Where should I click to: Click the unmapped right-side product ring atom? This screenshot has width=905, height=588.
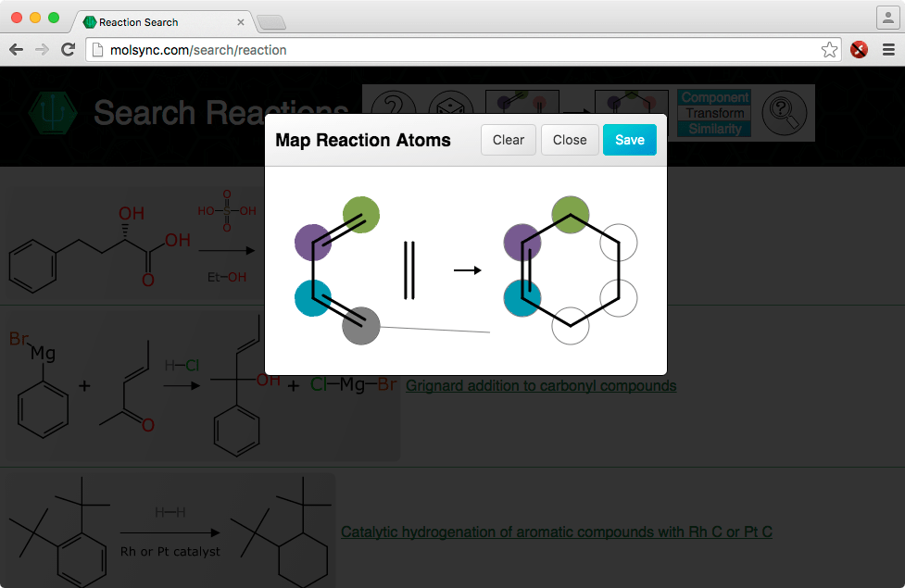(618, 297)
